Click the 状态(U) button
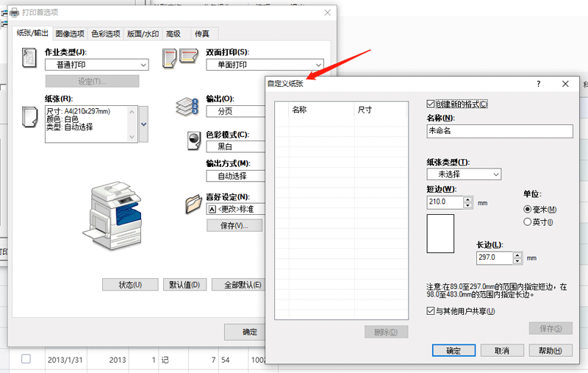The image size is (588, 373). pyautogui.click(x=130, y=285)
